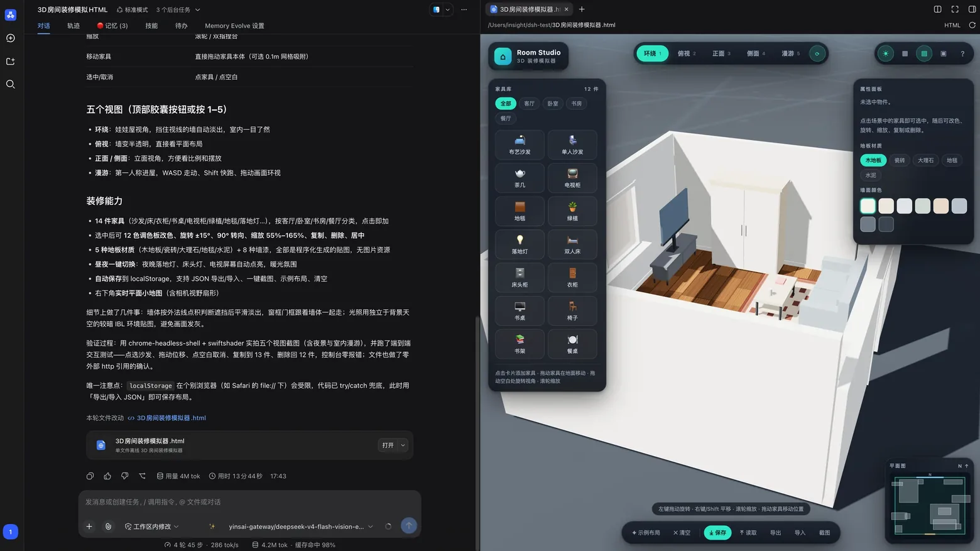Pick the darkest gray wall color swatch
This screenshot has width=980, height=551.
coord(886,224)
